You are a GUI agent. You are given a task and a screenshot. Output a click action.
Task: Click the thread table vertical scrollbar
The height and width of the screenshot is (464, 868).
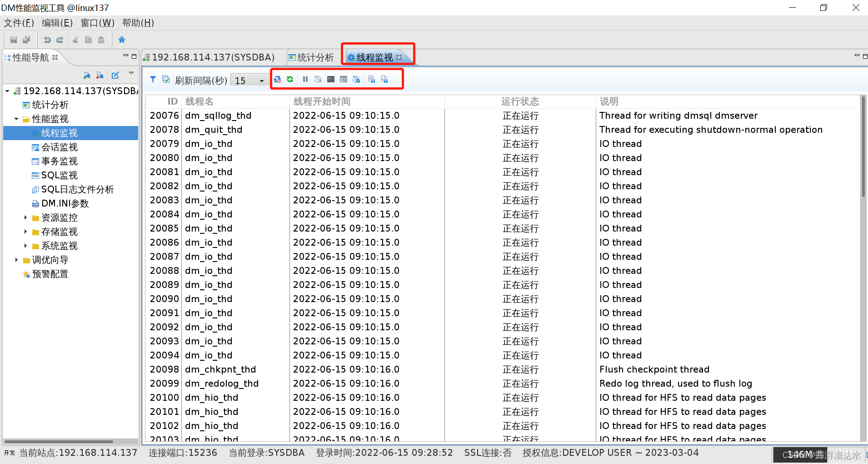(x=863, y=146)
